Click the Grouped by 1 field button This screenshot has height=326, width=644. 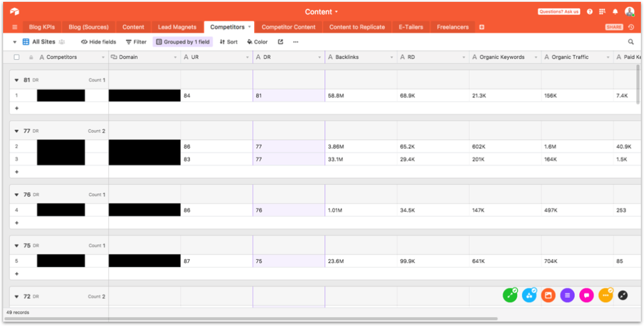click(183, 42)
